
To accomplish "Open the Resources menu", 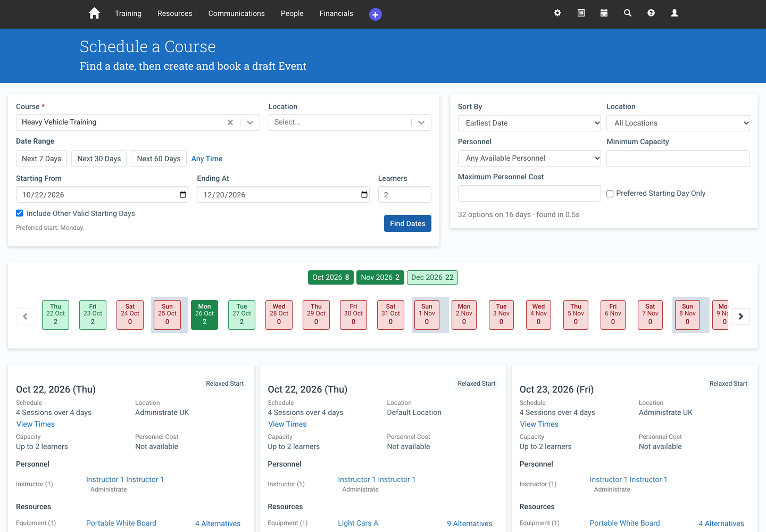I will click(x=175, y=13).
